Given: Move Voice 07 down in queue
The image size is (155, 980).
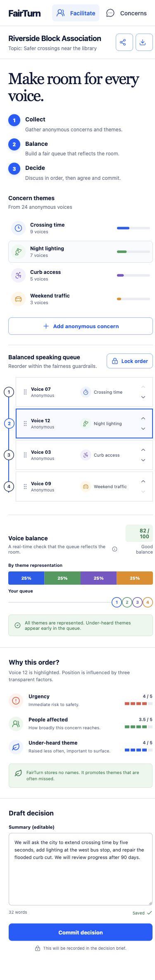Looking at the screenshot, I should pos(143,397).
